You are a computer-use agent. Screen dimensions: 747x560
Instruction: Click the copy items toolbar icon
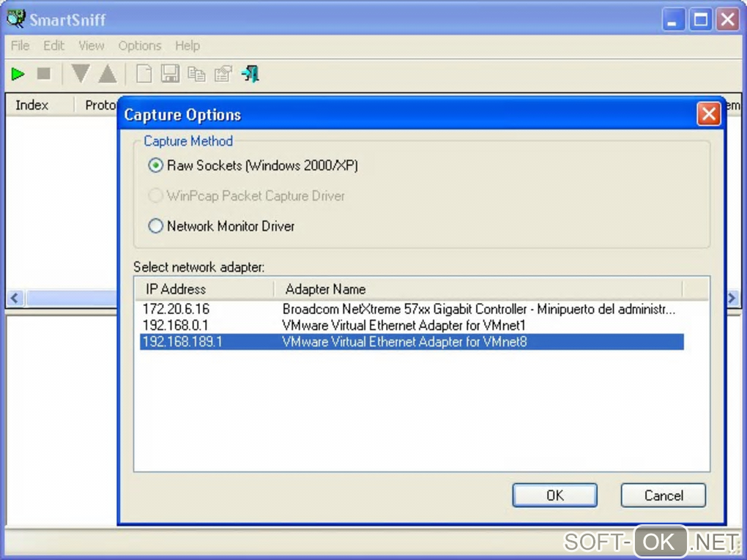pos(196,74)
